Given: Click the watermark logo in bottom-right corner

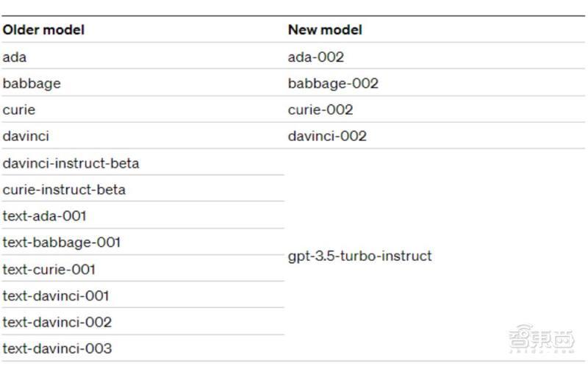Looking at the screenshot, I should (x=545, y=340).
